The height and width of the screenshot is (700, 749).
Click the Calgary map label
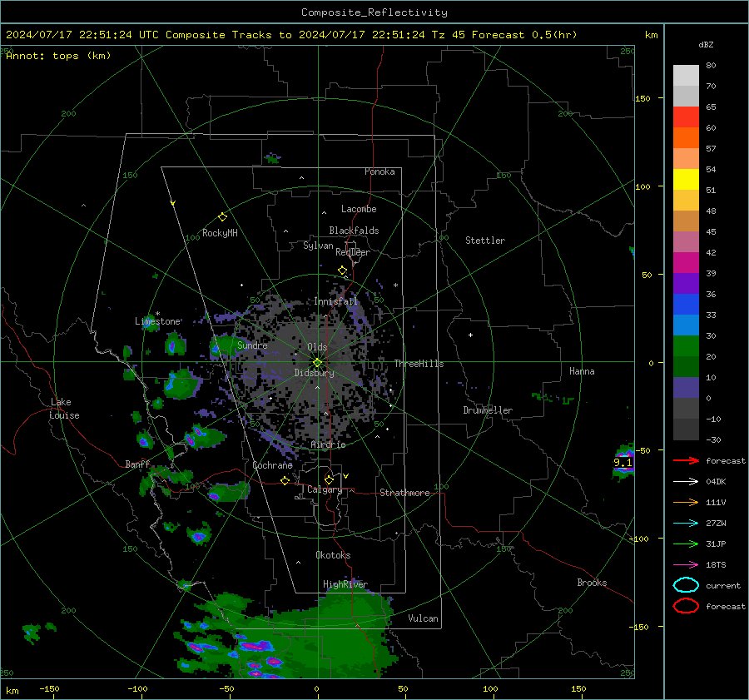pyautogui.click(x=325, y=489)
